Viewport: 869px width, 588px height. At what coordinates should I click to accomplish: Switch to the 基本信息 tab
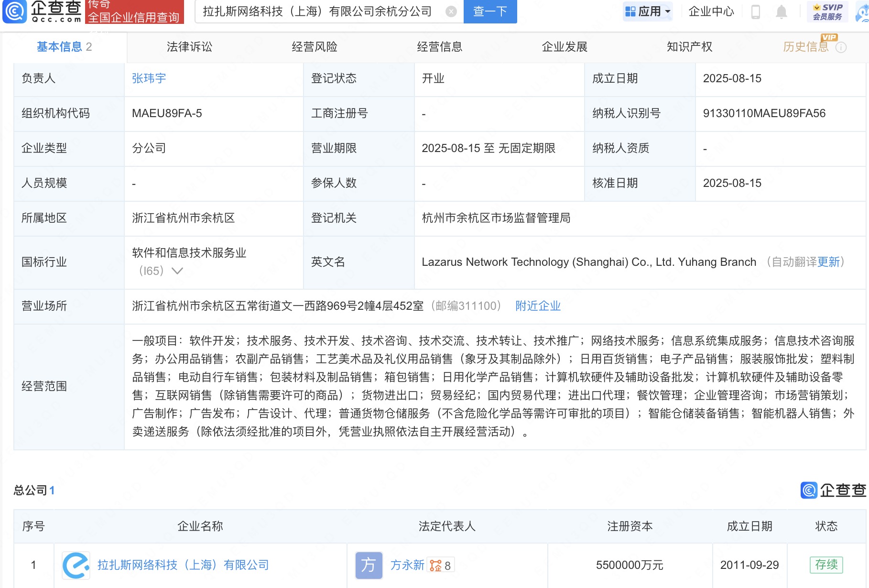coord(64,47)
